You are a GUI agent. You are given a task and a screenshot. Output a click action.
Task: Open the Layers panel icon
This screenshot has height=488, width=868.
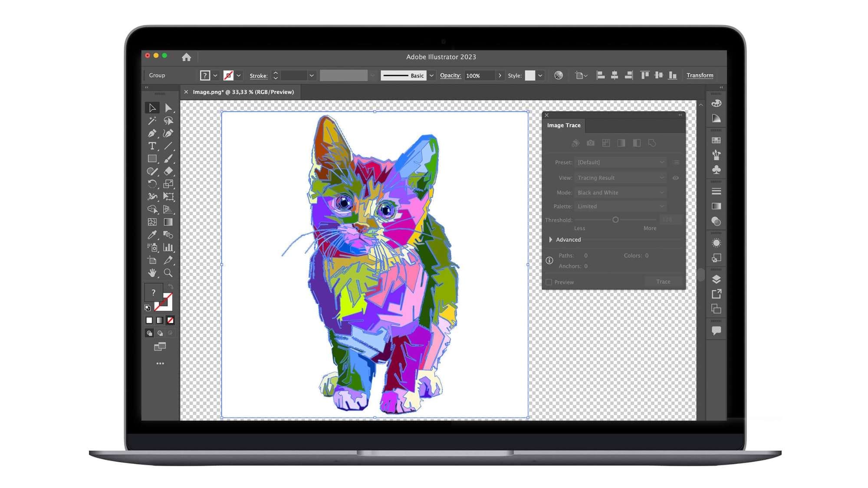pos(716,279)
